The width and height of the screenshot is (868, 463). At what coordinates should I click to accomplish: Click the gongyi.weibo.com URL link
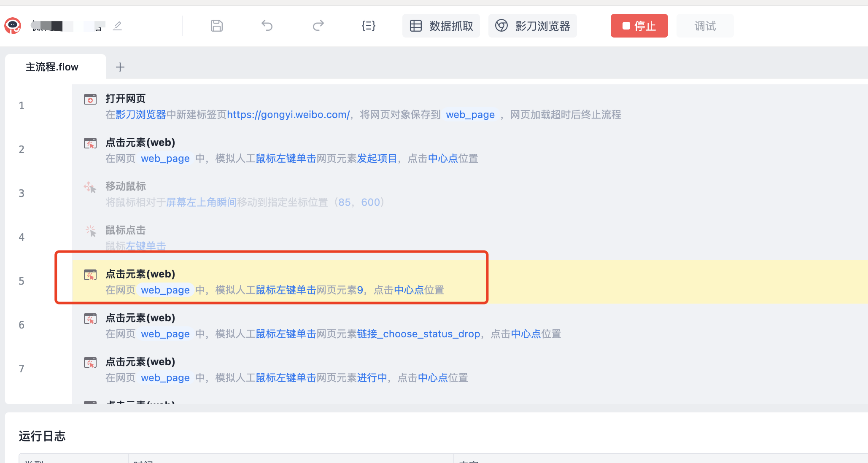288,115
